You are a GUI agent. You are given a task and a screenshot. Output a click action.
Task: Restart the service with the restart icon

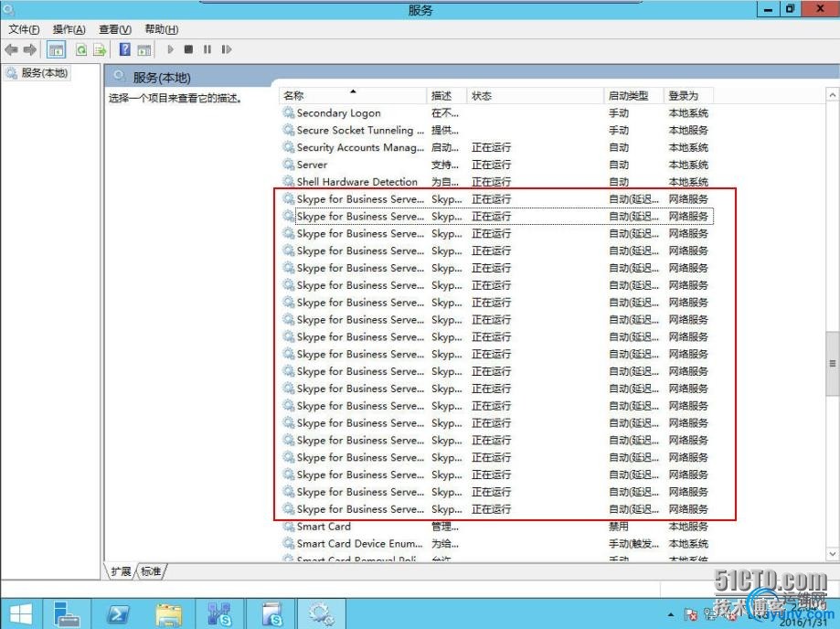tap(227, 49)
